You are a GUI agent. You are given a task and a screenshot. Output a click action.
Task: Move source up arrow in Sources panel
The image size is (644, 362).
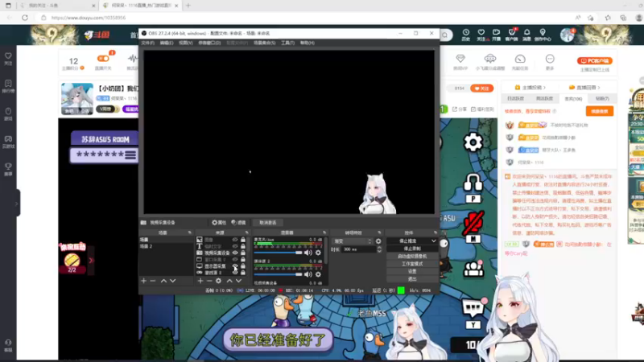(229, 281)
